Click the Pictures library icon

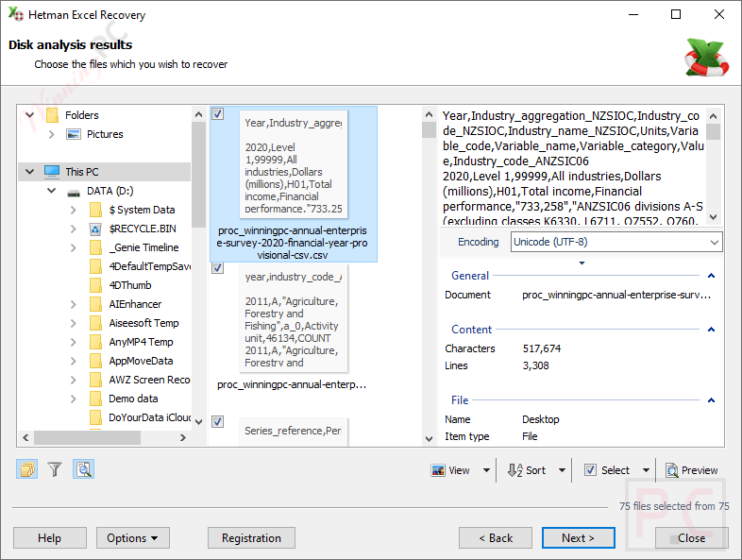pos(74,134)
